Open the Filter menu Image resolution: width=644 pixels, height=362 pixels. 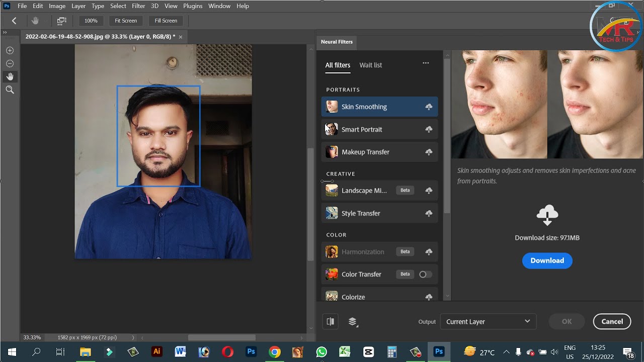point(138,6)
